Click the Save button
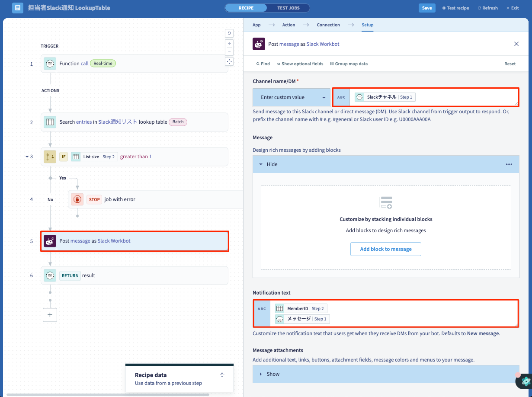 426,8
